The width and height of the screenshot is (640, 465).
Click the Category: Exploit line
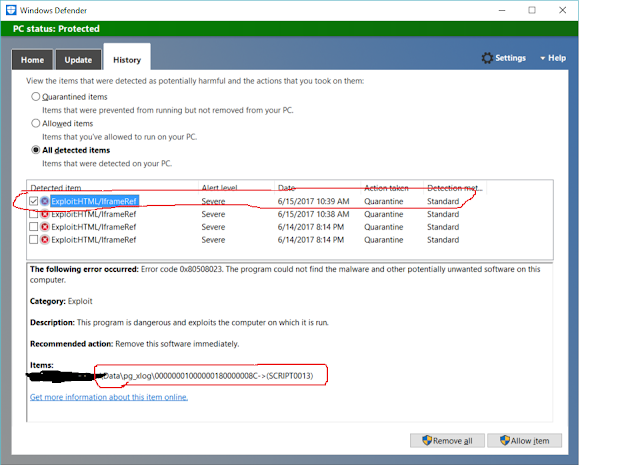pos(61,301)
